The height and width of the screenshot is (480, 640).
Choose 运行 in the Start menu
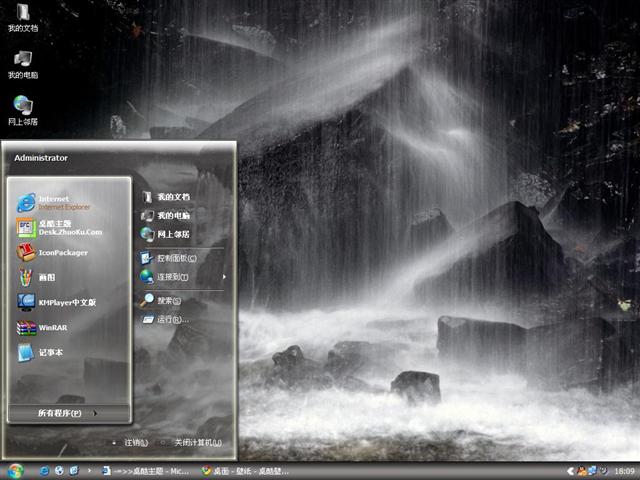(x=172, y=320)
